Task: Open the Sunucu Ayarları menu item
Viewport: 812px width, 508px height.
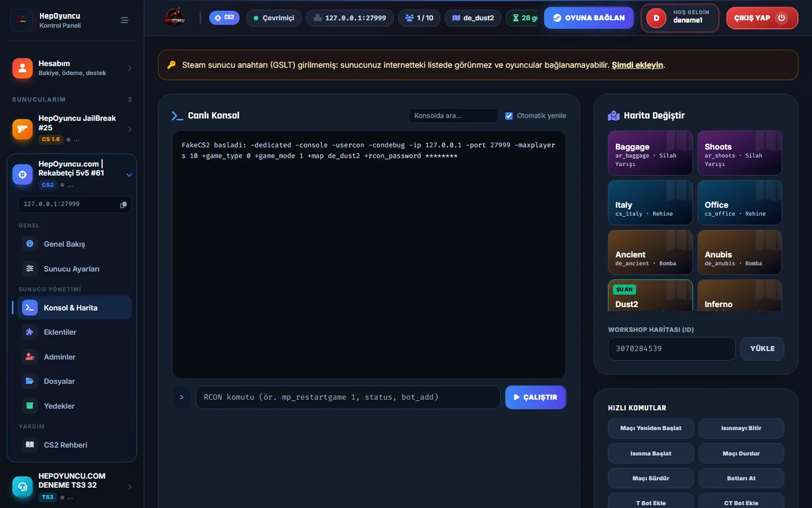Action: pyautogui.click(x=74, y=269)
